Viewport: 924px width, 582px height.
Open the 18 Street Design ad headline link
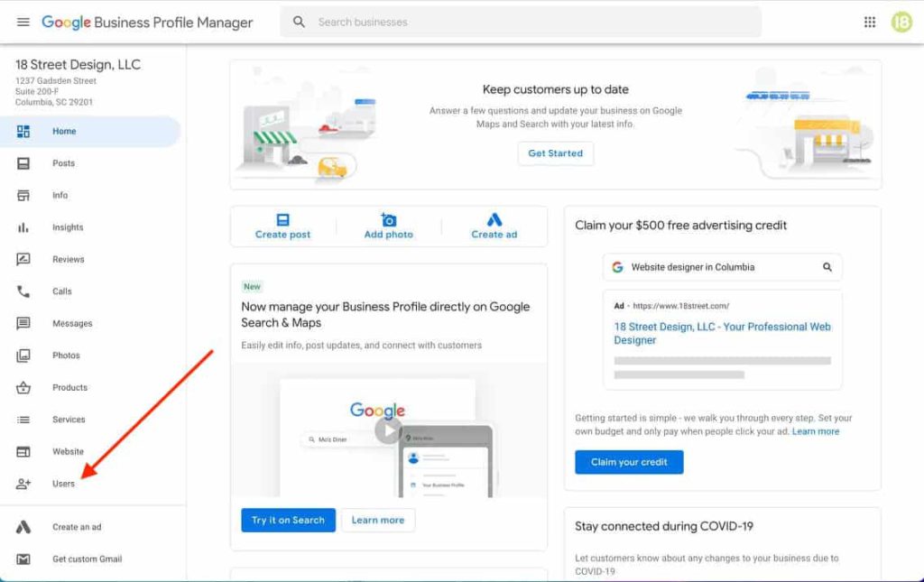(x=722, y=334)
